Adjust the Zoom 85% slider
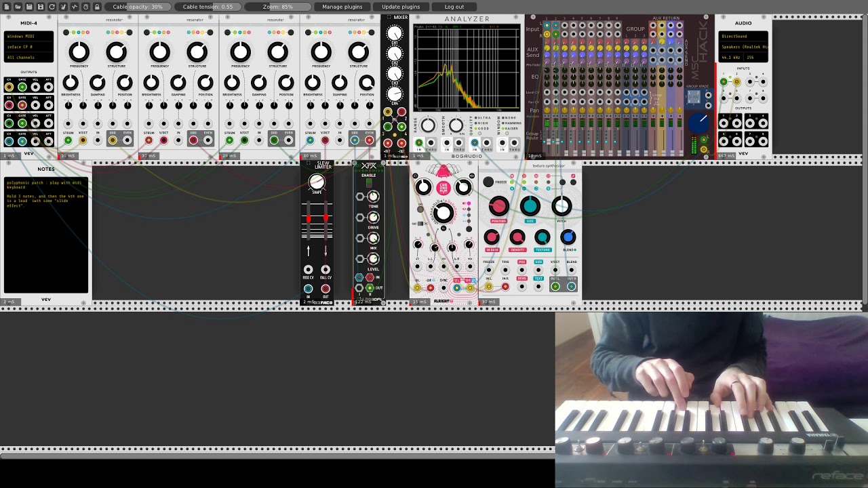The image size is (868, 488). (278, 7)
